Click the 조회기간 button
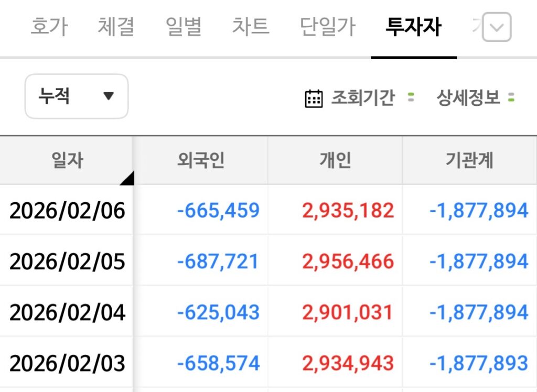 362,98
